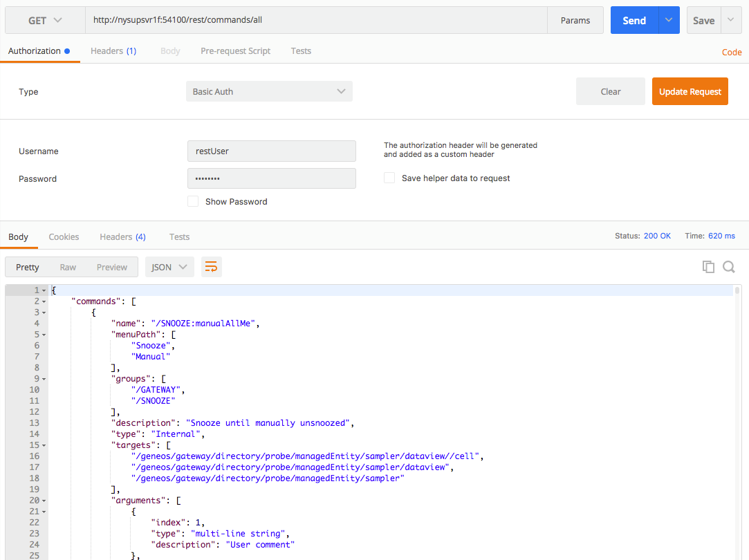Open the Send button dropdown arrow
Image resolution: width=749 pixels, height=560 pixels.
coord(669,21)
